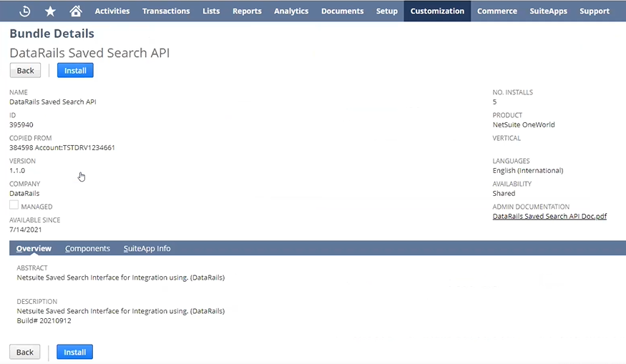Select the bundle ID value 395940

coord(21,125)
